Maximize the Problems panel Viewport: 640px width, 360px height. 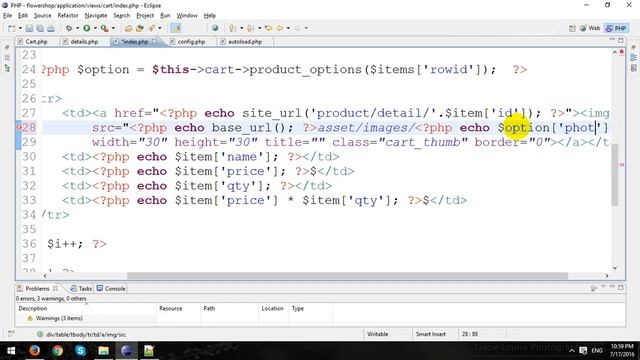tap(621, 288)
